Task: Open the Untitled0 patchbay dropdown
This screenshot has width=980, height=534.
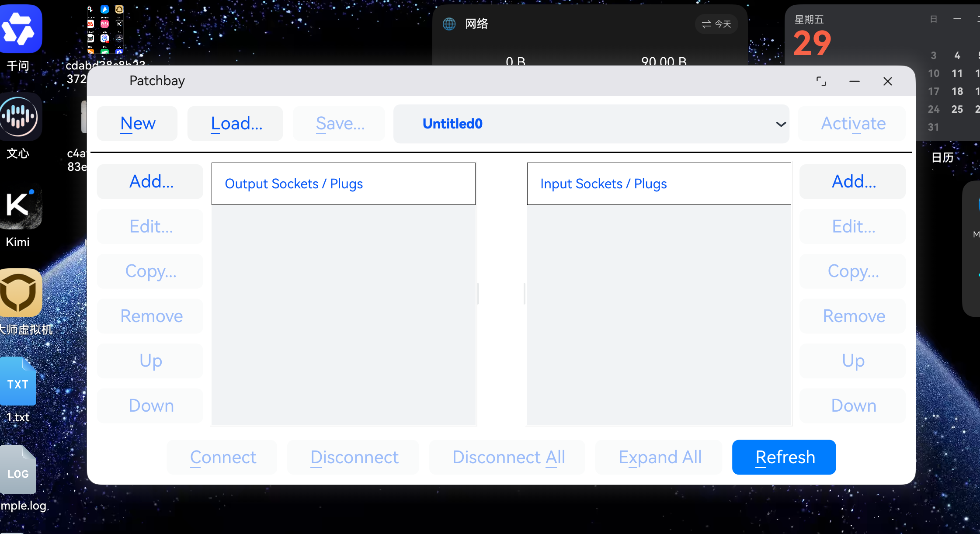Action: click(x=591, y=124)
